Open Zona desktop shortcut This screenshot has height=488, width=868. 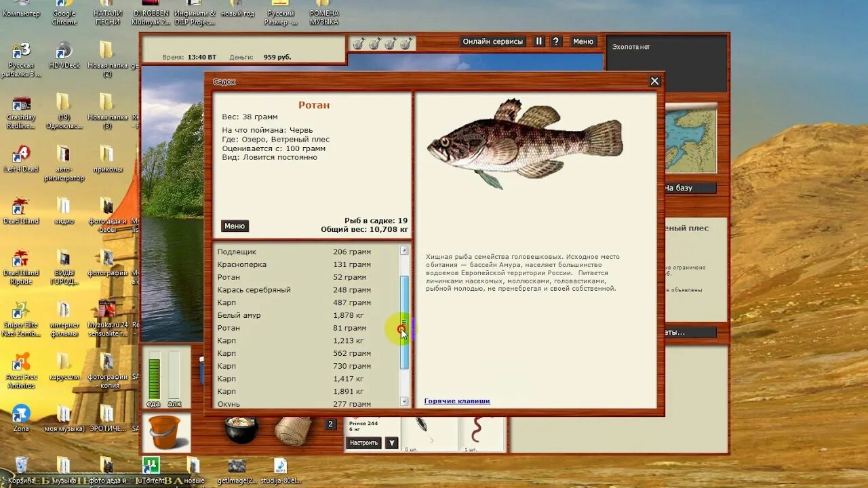point(21,418)
